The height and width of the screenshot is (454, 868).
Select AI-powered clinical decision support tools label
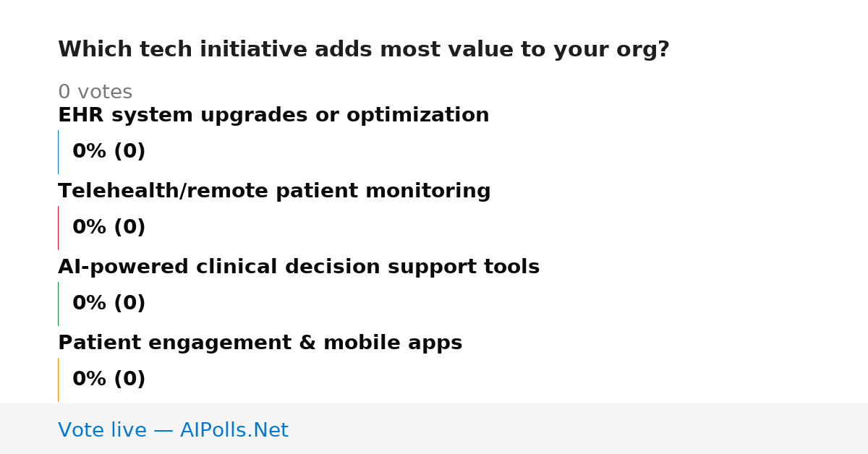[x=299, y=267]
